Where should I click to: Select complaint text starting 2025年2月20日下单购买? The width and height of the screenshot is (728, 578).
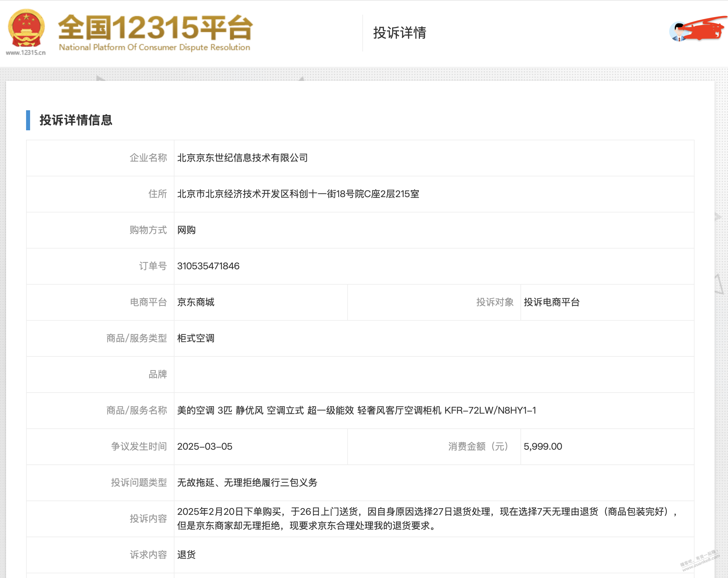coord(427,519)
